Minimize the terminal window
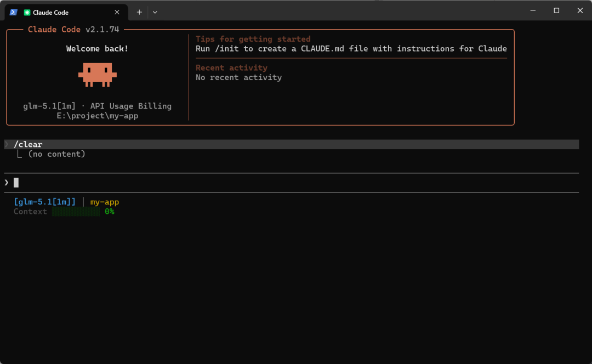 (533, 10)
